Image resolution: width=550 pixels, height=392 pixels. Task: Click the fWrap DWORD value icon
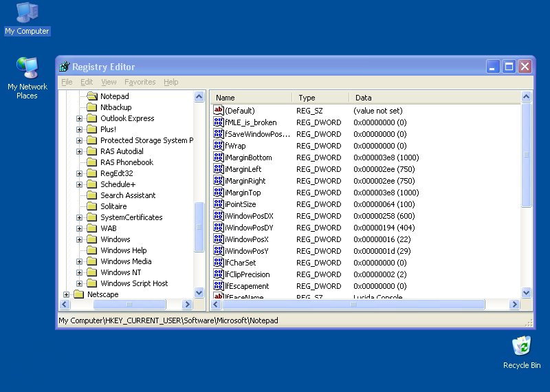[218, 145]
